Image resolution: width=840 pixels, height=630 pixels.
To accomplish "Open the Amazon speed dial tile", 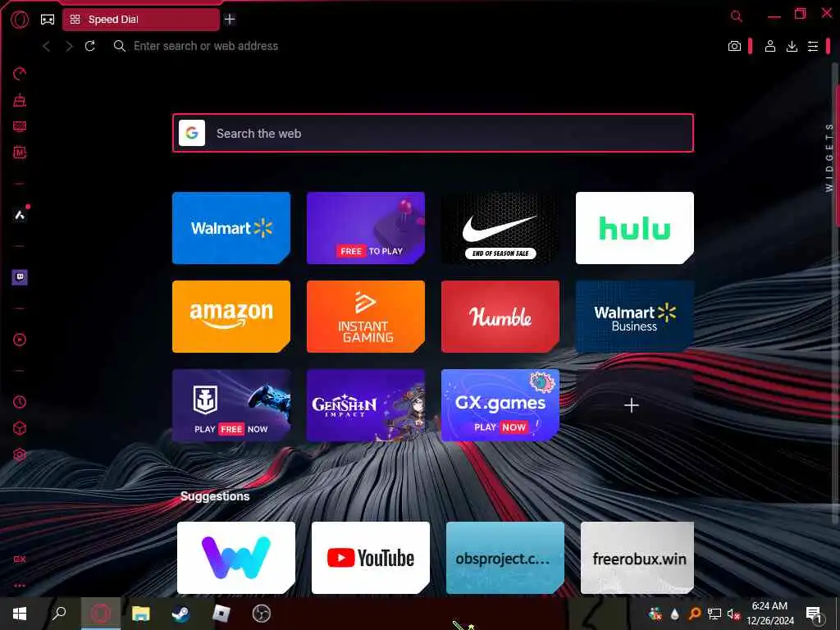I will (231, 317).
